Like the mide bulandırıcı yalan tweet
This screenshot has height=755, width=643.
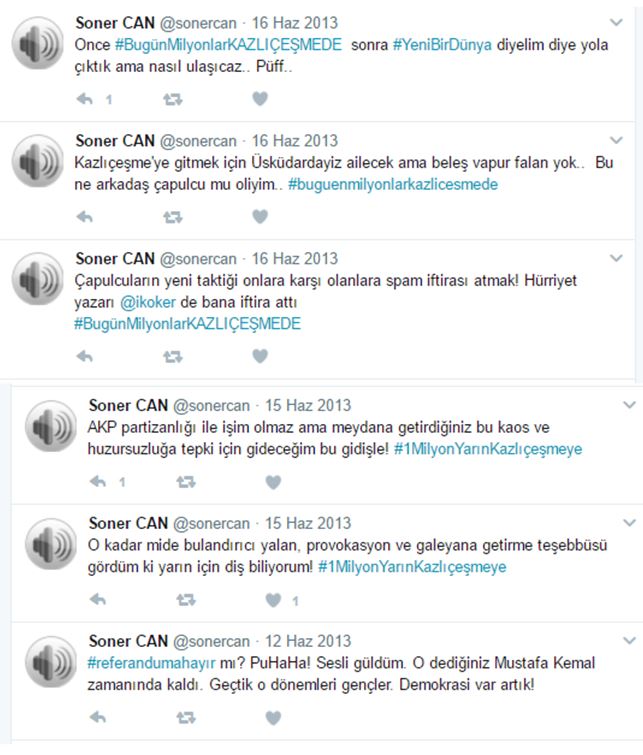click(274, 600)
